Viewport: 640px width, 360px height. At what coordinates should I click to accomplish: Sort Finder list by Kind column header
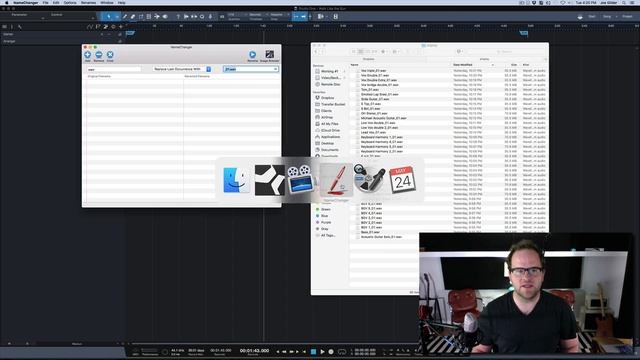pos(533,65)
